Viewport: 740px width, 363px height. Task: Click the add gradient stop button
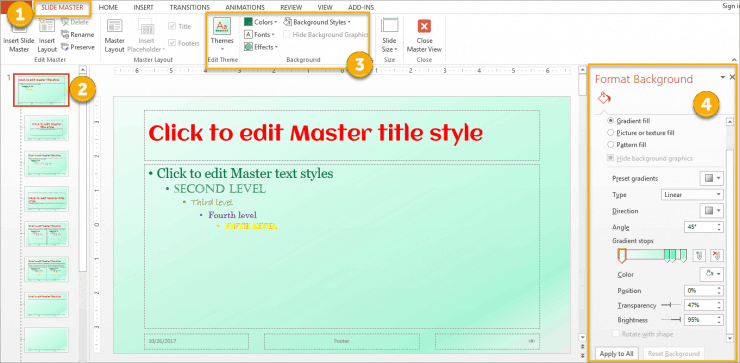(698, 255)
